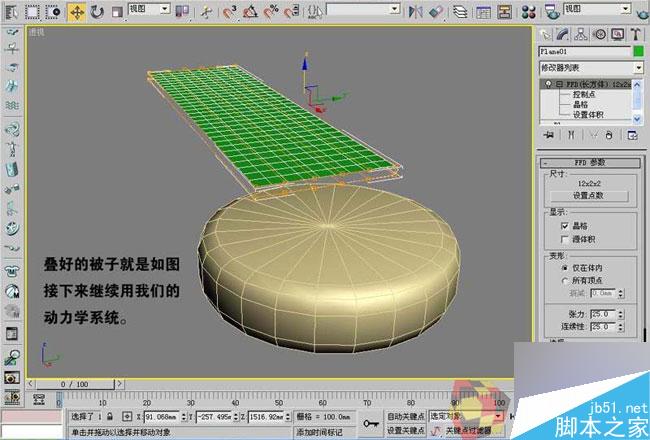Viewport: 650px width, 440px height.
Task: Activate the Select and Rotate tool
Action: pos(97,12)
